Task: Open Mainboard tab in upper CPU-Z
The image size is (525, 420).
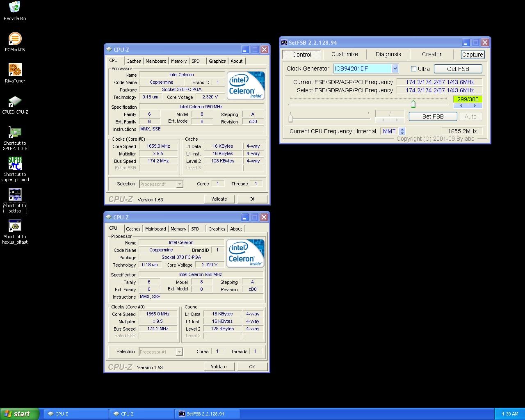Action: coord(156,61)
